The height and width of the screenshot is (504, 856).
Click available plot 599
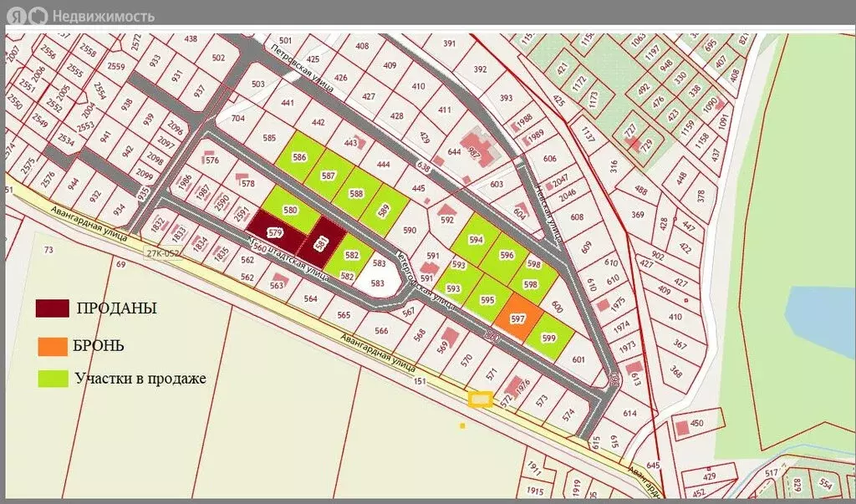coord(549,338)
